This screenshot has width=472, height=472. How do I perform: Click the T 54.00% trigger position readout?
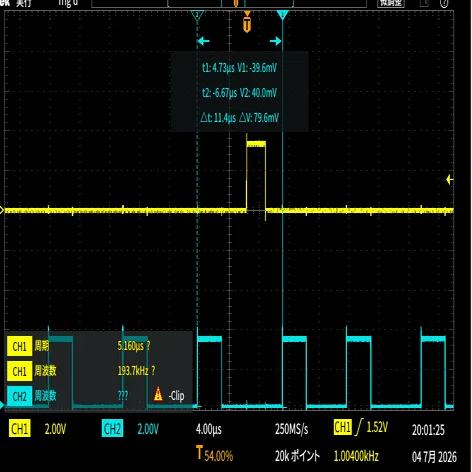coord(215,454)
